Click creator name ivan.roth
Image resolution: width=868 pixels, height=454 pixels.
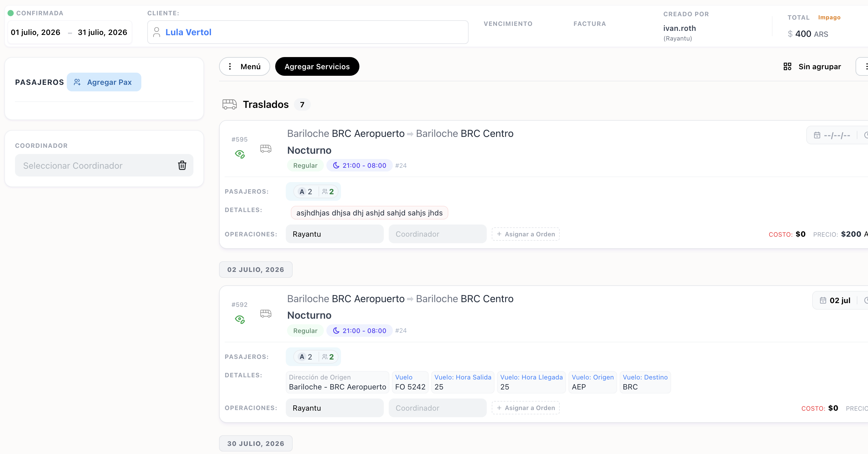pyautogui.click(x=679, y=28)
